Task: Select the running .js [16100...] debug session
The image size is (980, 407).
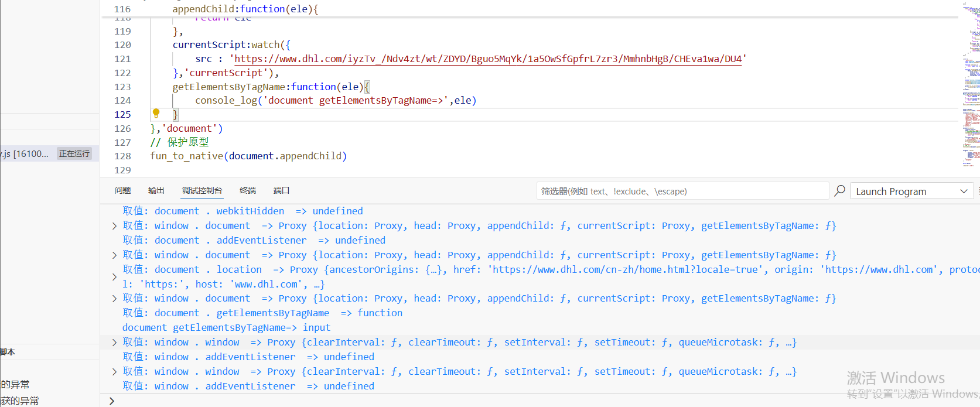Action: [x=26, y=154]
